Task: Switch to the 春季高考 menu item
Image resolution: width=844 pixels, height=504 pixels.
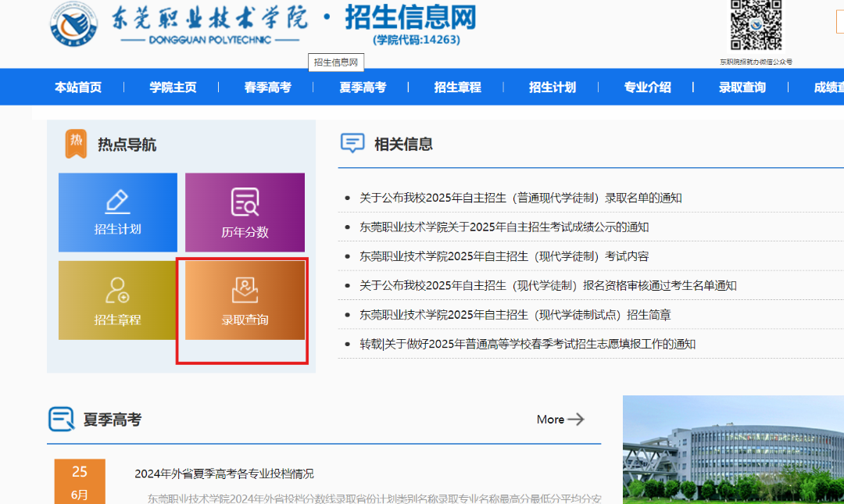Action: coord(266,87)
